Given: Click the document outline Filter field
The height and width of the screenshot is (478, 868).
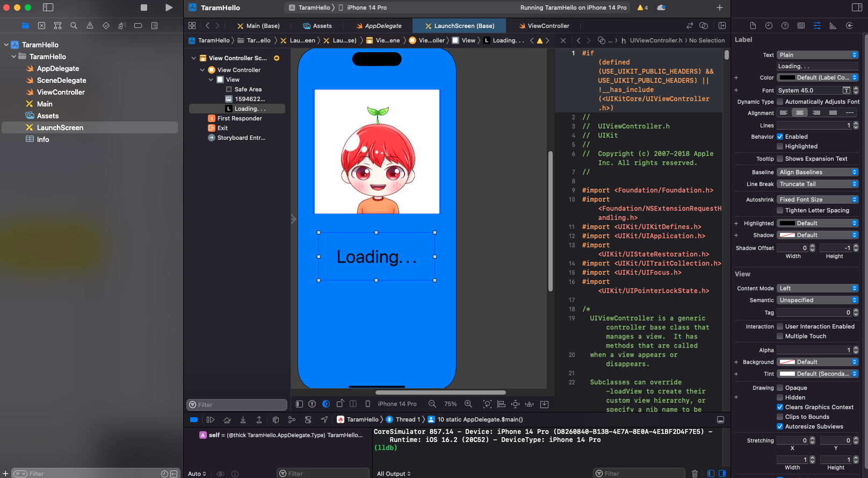Looking at the screenshot, I should [237, 405].
